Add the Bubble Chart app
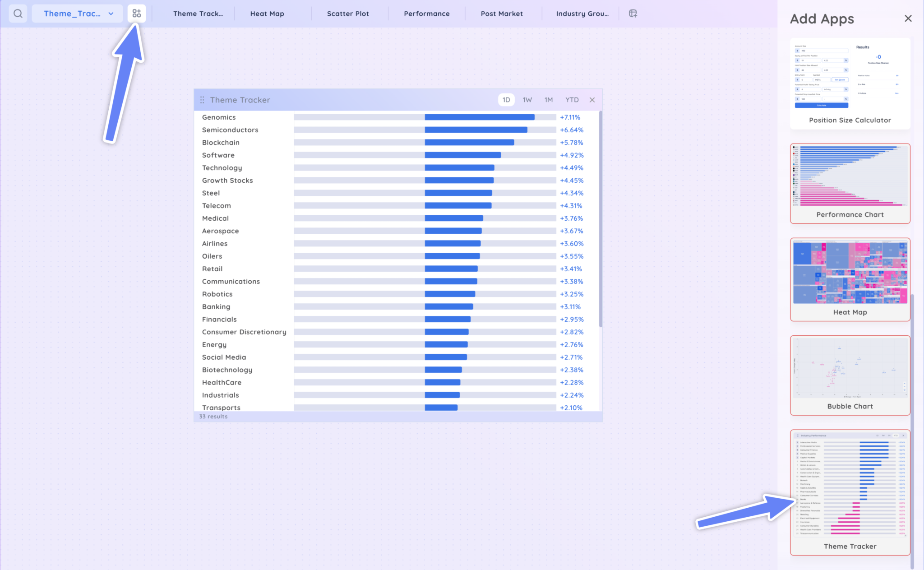Screen dimensions: 924x570 pos(850,375)
